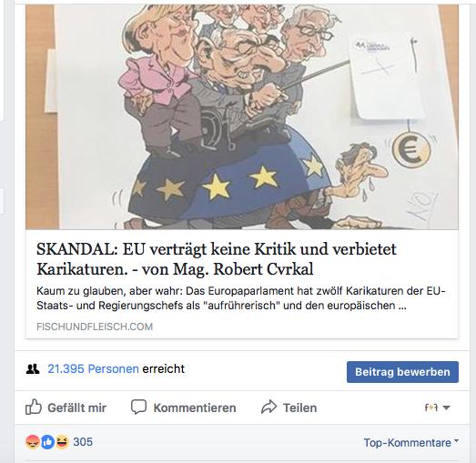Open the Top-Kommentare sorting dropdown

411,443
